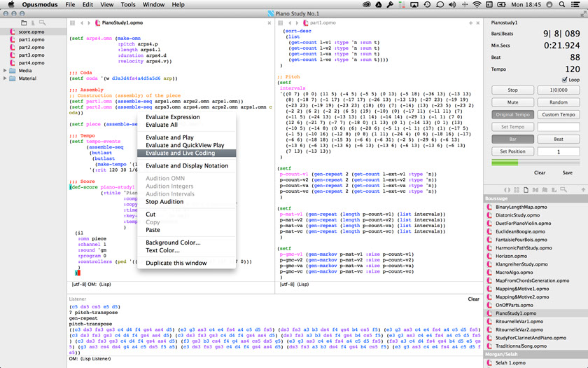Choose Evaluate and Display Notation
Viewport: 588px width, 368px height.
click(186, 166)
